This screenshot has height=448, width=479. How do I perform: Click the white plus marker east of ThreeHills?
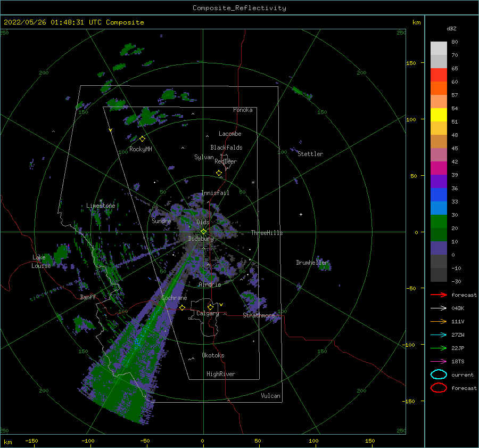click(x=301, y=214)
